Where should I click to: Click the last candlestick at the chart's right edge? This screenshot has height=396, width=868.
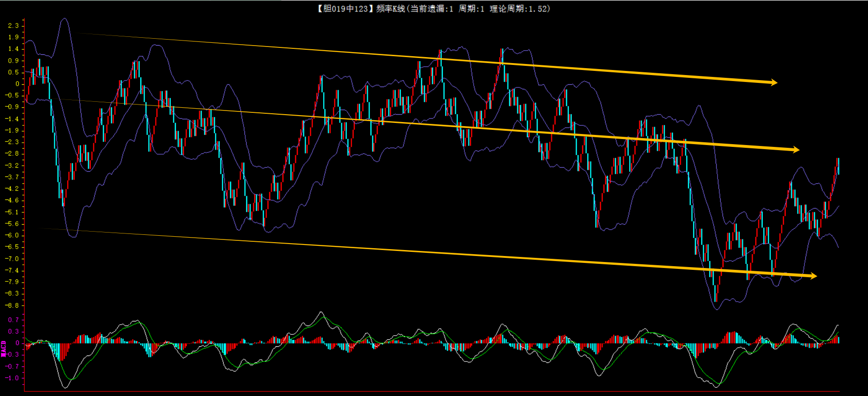838,166
